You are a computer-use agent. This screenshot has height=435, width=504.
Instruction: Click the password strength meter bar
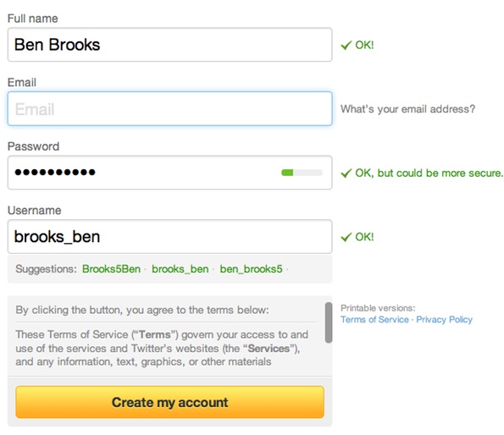coord(302,173)
